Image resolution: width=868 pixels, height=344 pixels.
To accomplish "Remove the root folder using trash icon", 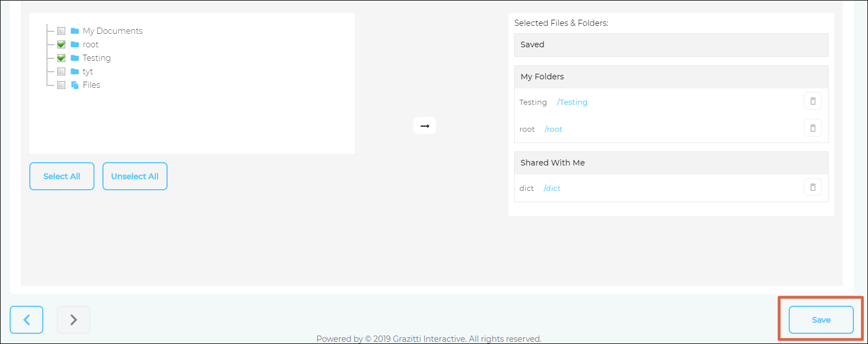I will coord(812,128).
